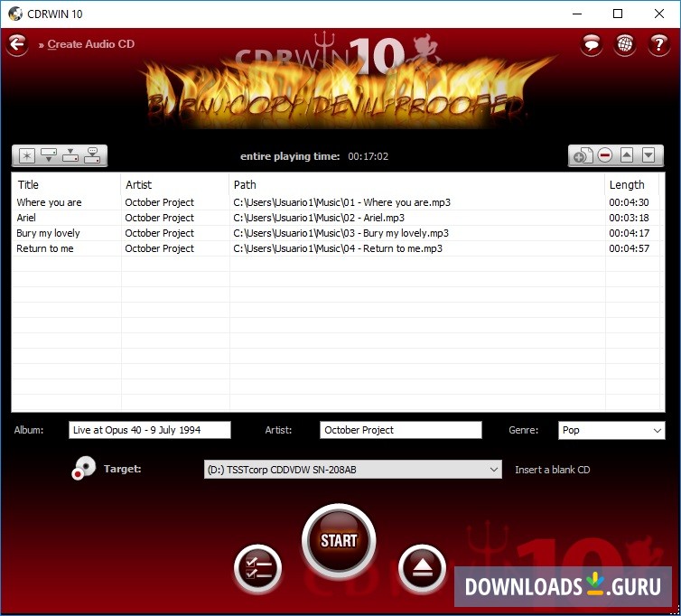Focus the Artist input field below the list
681x616 pixels.
coord(401,430)
